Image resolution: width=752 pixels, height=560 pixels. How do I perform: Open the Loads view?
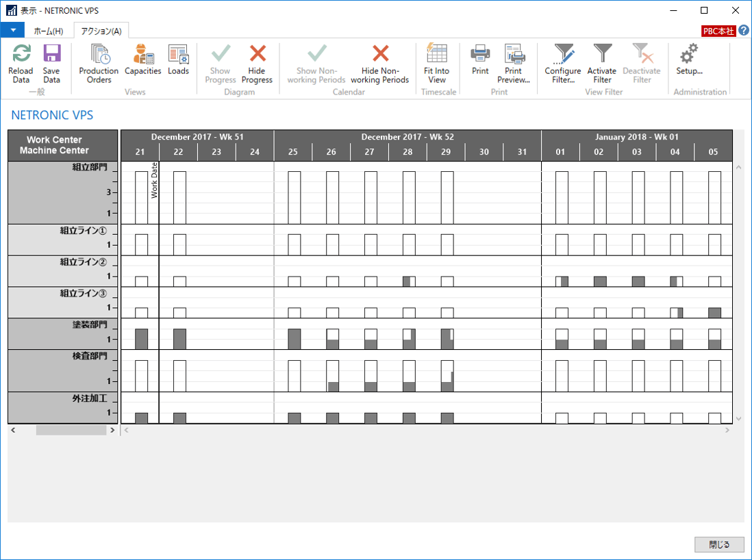[x=178, y=55]
